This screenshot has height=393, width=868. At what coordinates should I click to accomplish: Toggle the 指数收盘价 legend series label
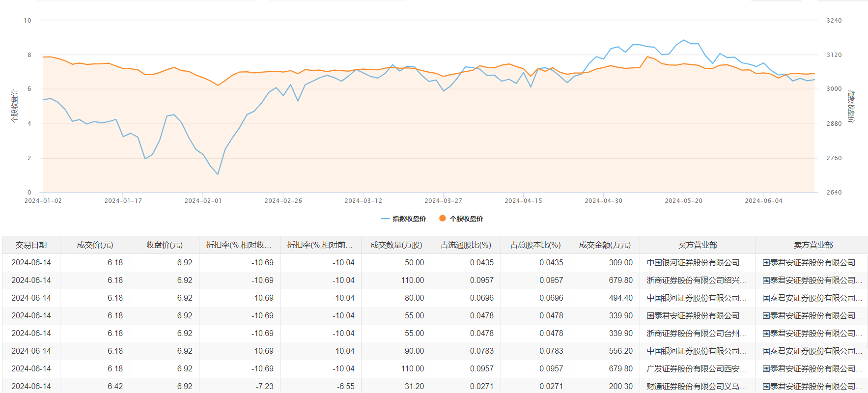(x=409, y=219)
